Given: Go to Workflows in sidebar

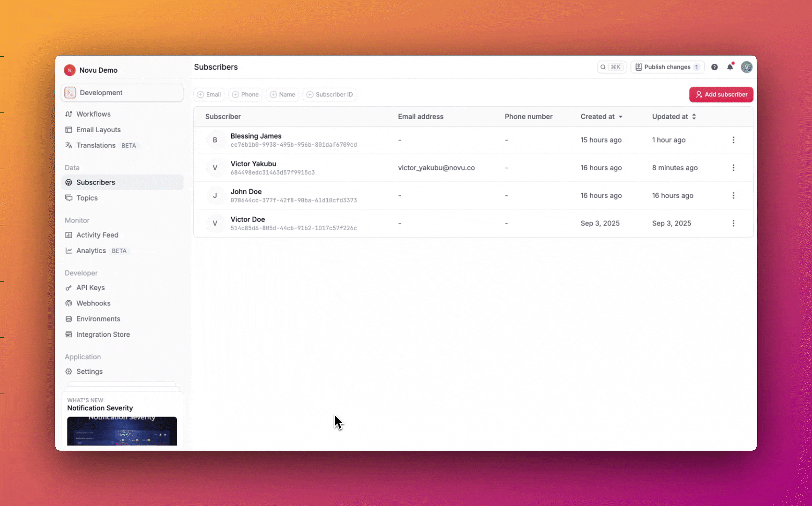Looking at the screenshot, I should [x=93, y=114].
